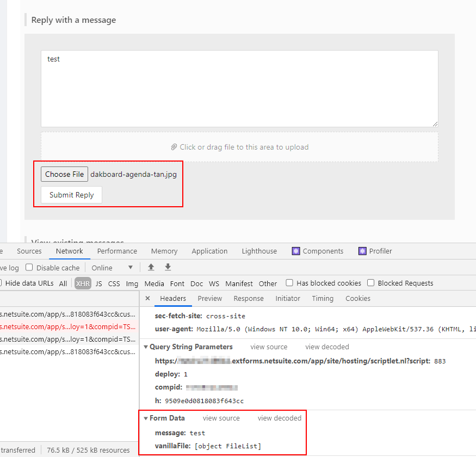Select the Img request filter
This screenshot has width=476, height=457.
132,283
